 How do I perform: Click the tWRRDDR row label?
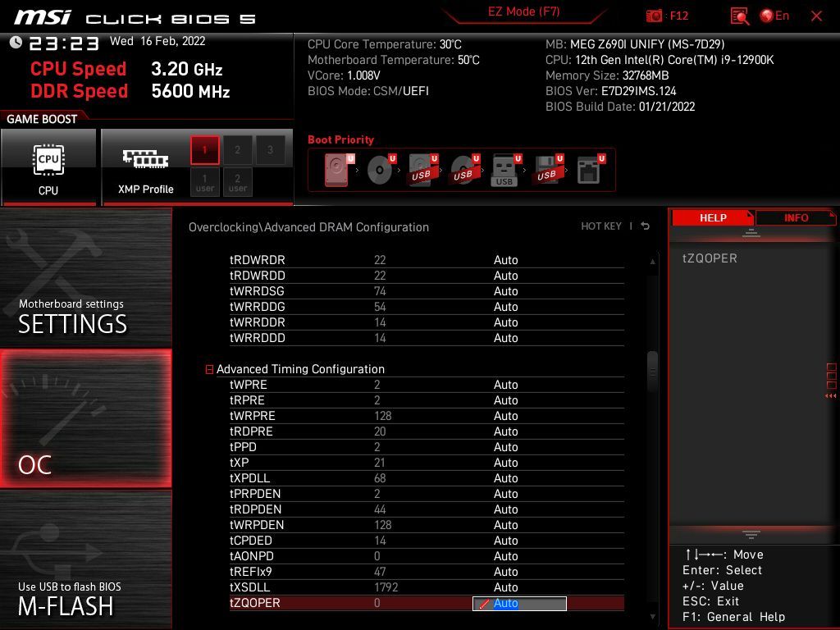click(x=257, y=322)
